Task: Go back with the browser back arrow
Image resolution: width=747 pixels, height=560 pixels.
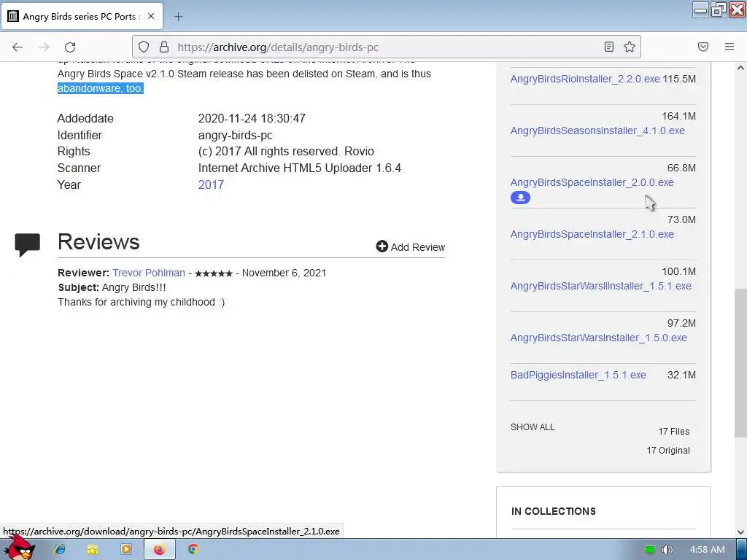Action: 18,47
